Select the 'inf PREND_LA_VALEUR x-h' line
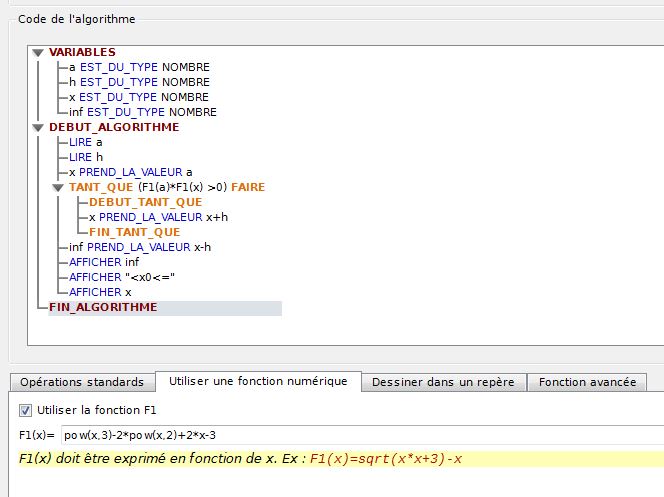 [x=140, y=247]
